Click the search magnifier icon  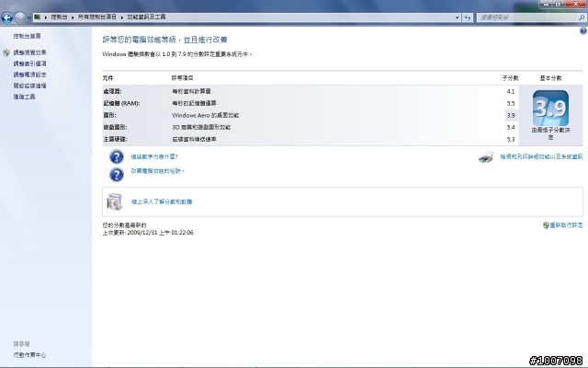[582, 17]
